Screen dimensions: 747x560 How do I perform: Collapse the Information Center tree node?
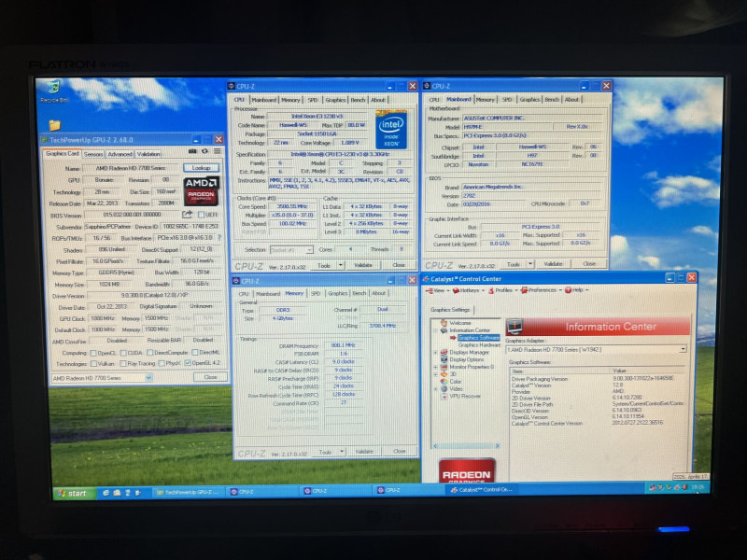click(435, 330)
